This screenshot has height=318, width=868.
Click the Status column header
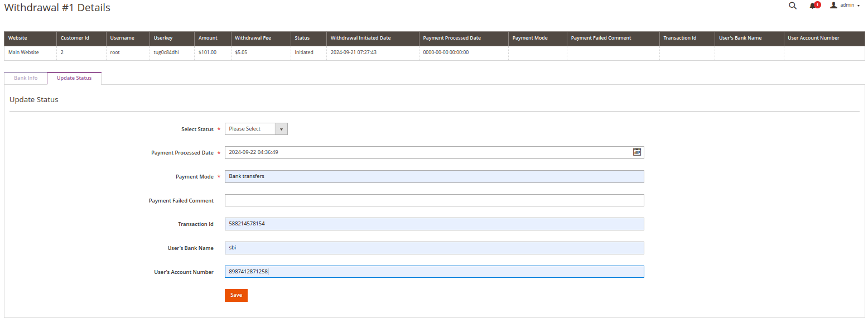(302, 38)
